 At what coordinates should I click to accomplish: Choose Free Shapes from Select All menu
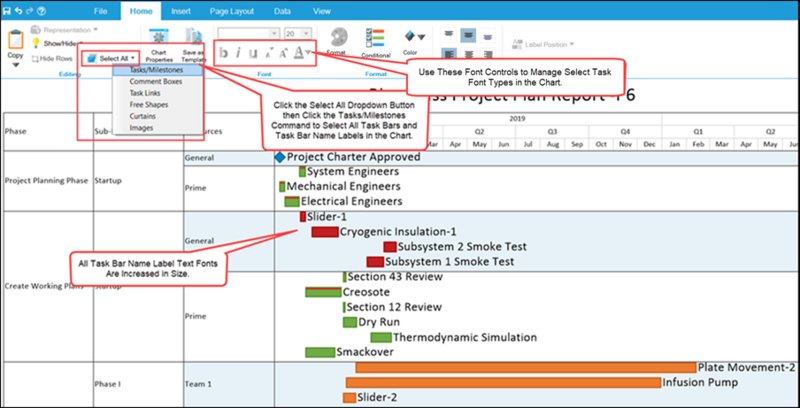pyautogui.click(x=158, y=105)
